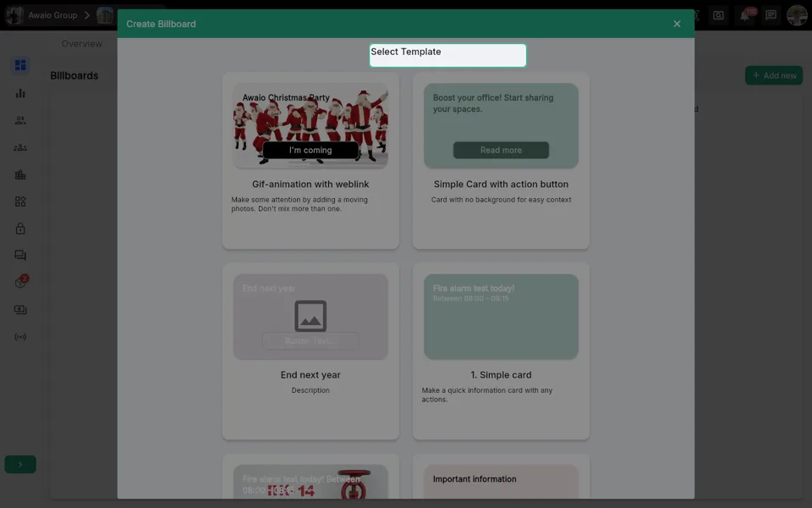Click the Fire alarm test today green preview card

(501, 317)
